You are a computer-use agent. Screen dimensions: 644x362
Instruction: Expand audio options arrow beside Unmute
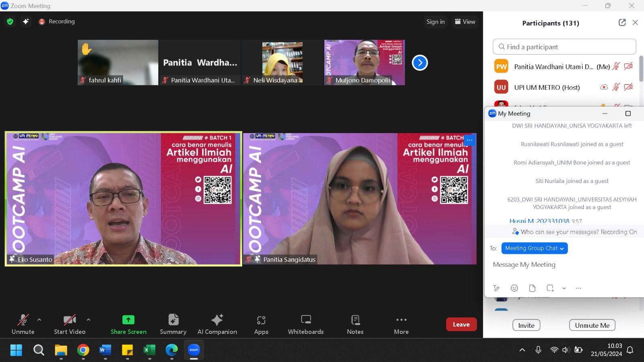[x=39, y=320]
